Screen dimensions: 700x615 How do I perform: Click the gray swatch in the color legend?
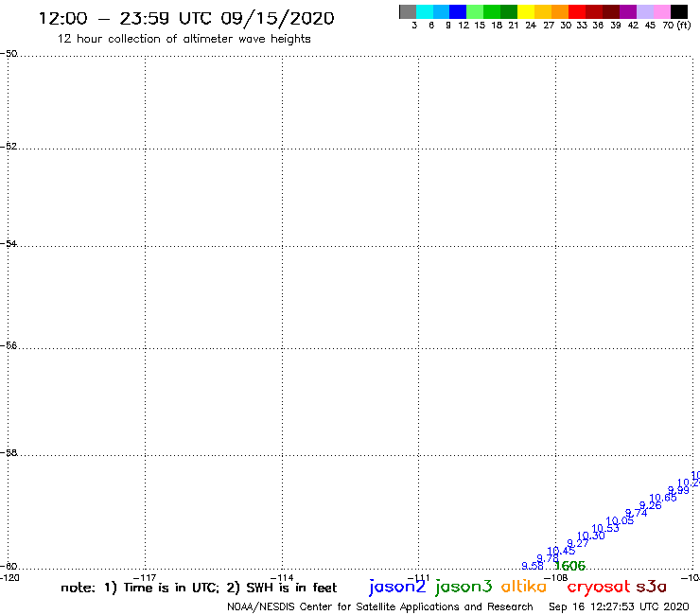pyautogui.click(x=408, y=11)
